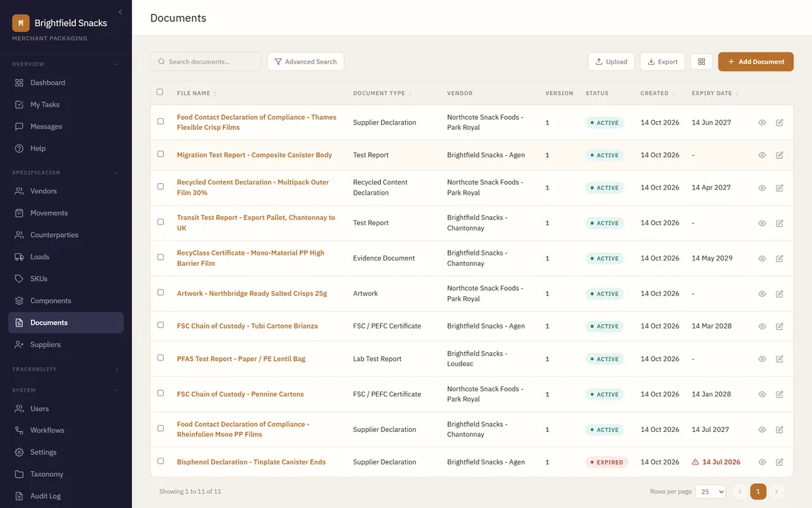
Task: Edit the PFAS Test Report document
Action: tap(780, 359)
